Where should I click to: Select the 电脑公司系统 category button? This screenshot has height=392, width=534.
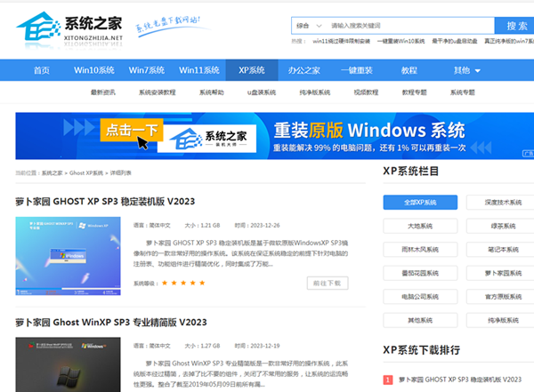coord(420,297)
